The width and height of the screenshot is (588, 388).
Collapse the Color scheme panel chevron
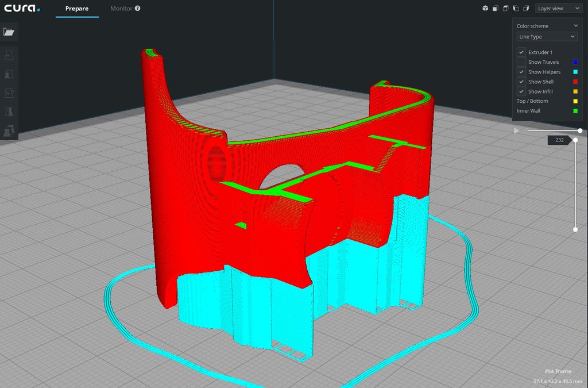pos(575,26)
